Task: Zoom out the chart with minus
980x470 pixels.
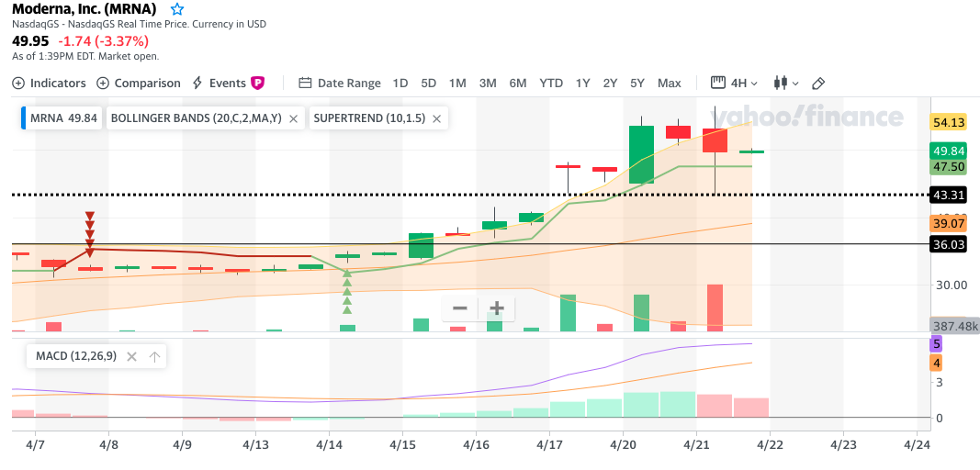Action: (x=460, y=308)
